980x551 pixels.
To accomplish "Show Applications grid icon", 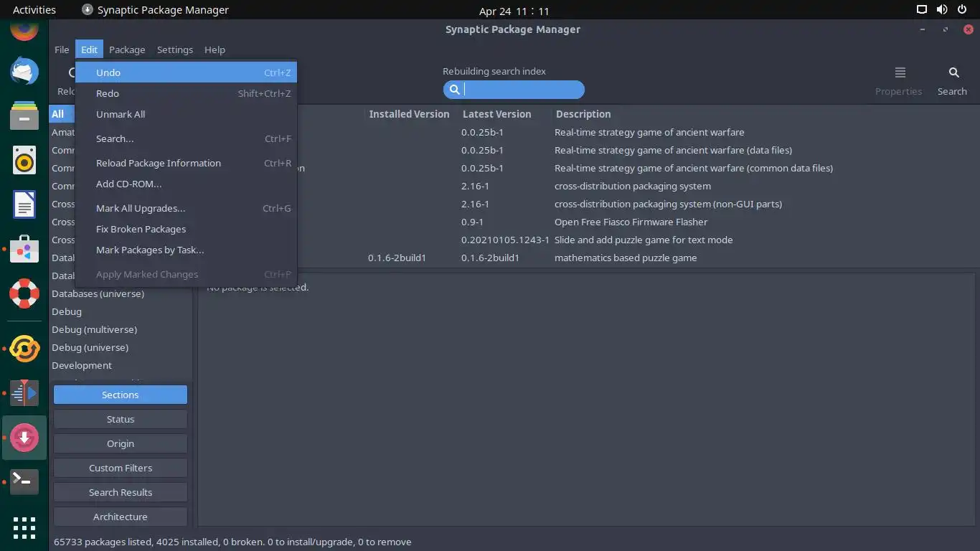I will click(x=24, y=528).
